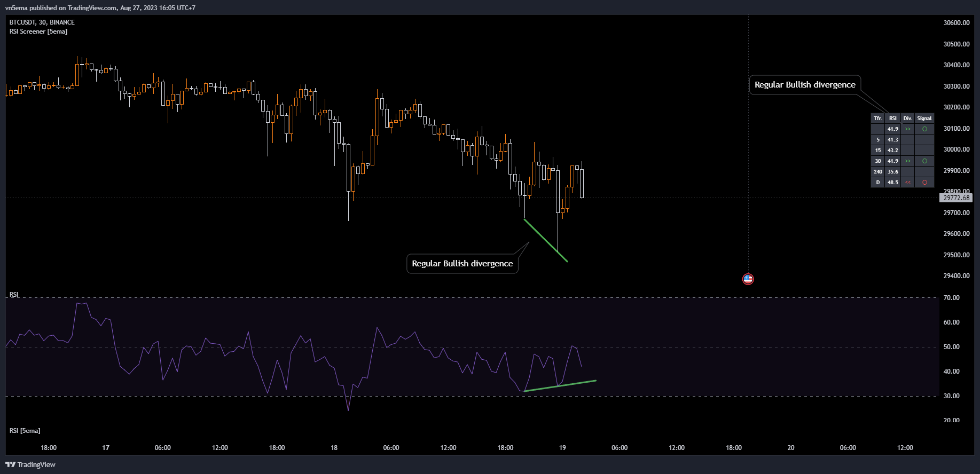
Task: Click the 41.9 RSI value in the 30 row
Action: (x=893, y=161)
